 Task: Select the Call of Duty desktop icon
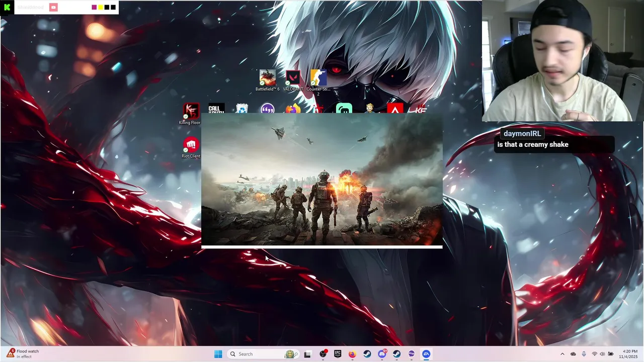(x=216, y=108)
